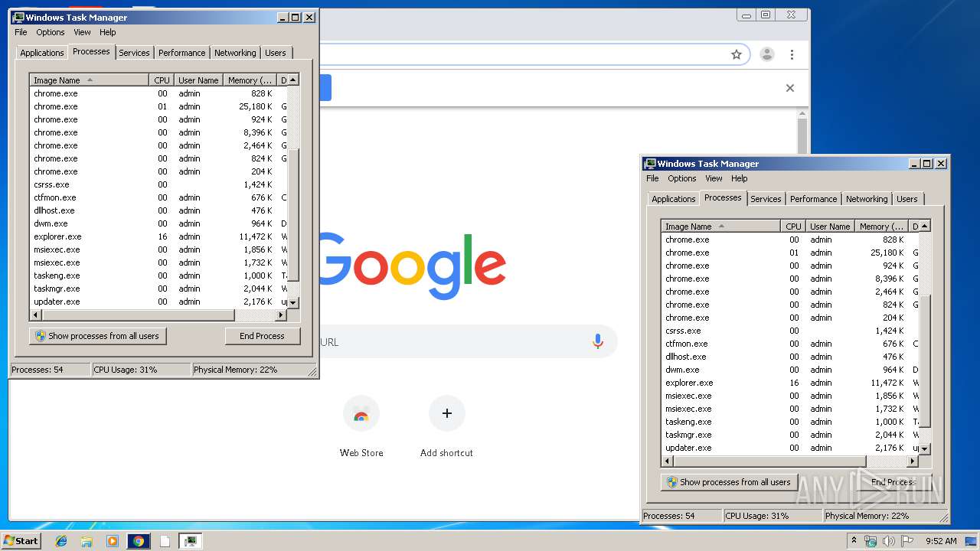Viewport: 980px width, 551px height.
Task: Launch Windows Media Player from taskbar
Action: (113, 541)
